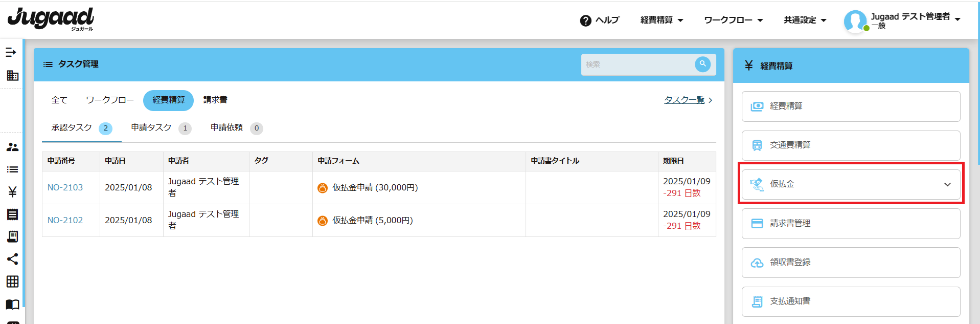Expand the 仮払金 dropdown chevron

tap(947, 184)
